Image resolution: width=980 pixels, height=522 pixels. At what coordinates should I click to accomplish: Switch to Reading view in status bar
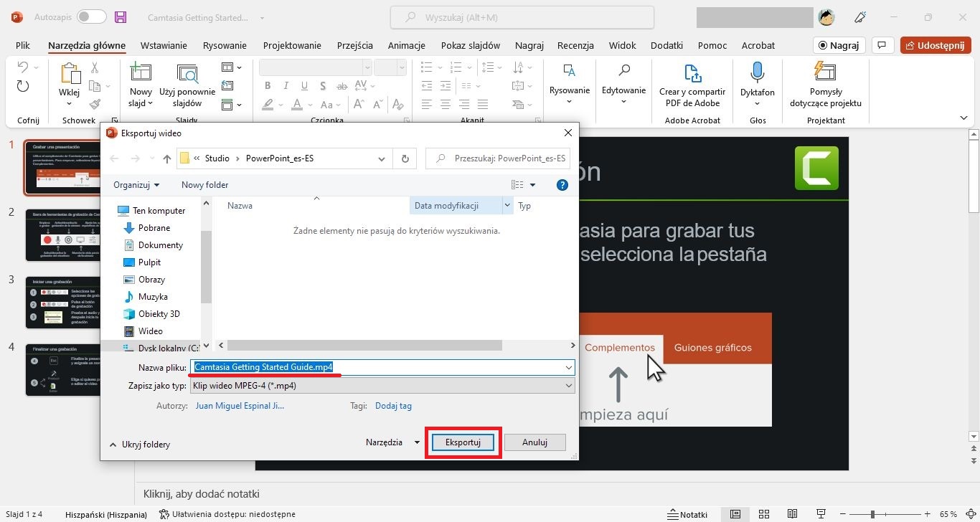coord(792,514)
